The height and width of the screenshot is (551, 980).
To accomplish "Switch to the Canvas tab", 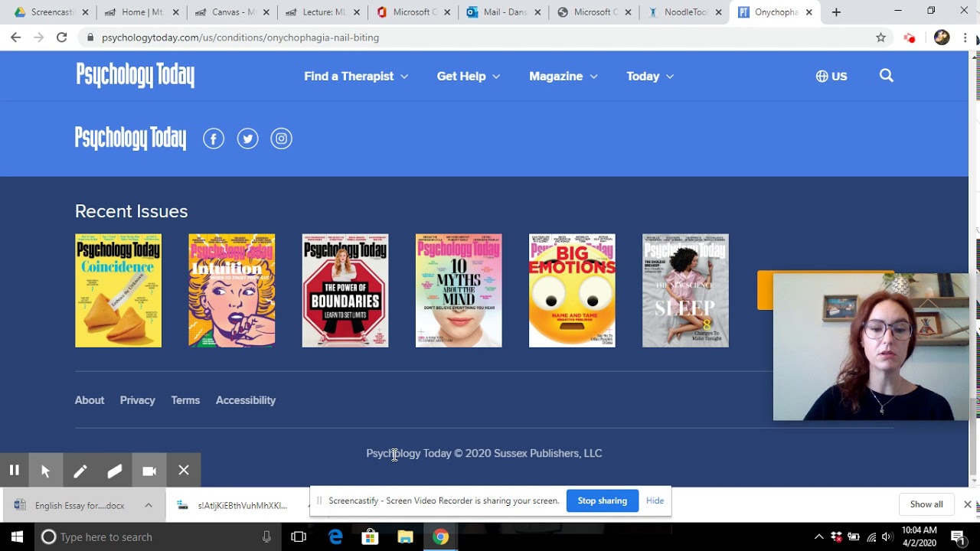I will (x=234, y=12).
